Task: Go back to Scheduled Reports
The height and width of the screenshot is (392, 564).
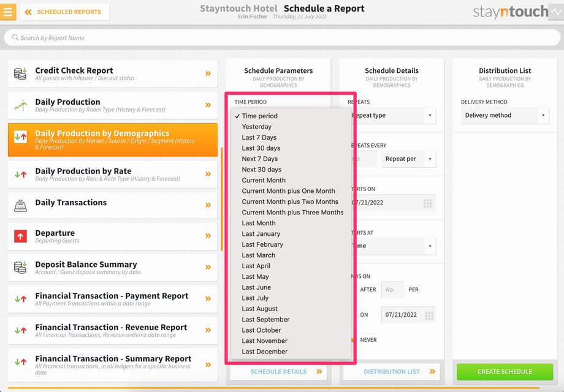Action: click(x=65, y=12)
